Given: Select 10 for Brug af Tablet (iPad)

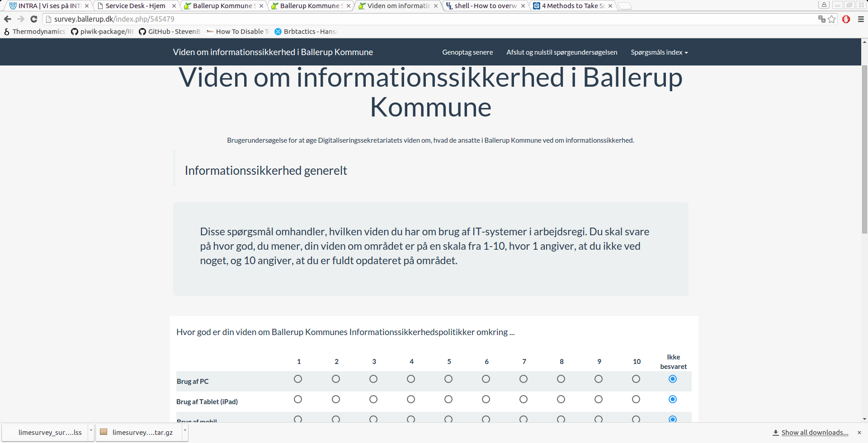Looking at the screenshot, I should click(x=636, y=399).
